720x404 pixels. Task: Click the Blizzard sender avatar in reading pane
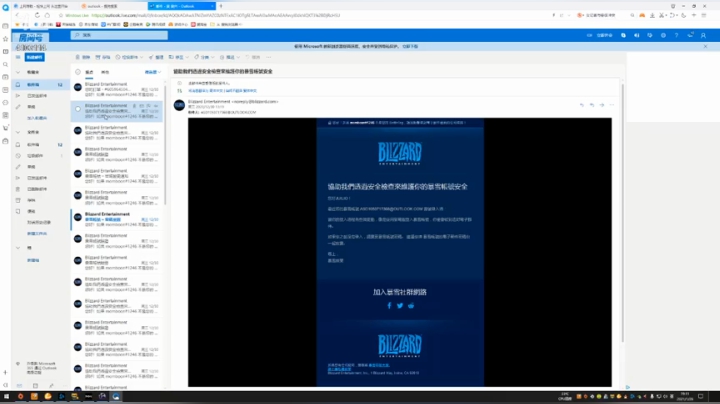point(179,105)
